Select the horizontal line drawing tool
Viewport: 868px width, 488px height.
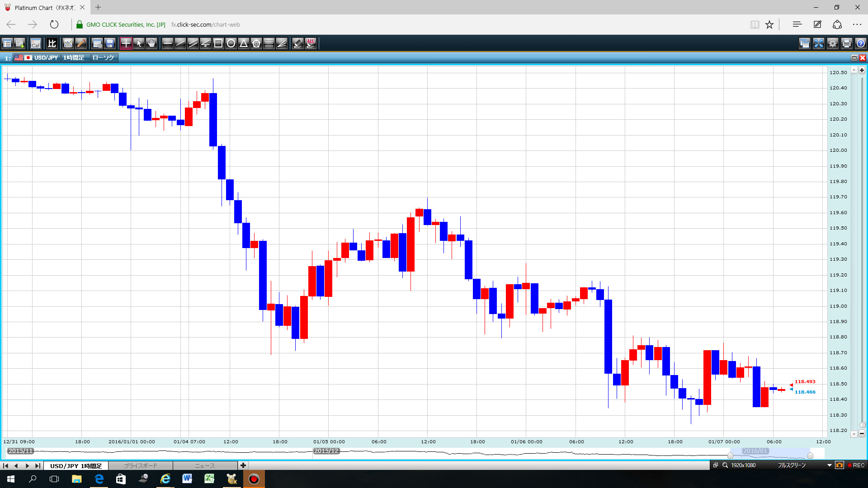pyautogui.click(x=167, y=43)
